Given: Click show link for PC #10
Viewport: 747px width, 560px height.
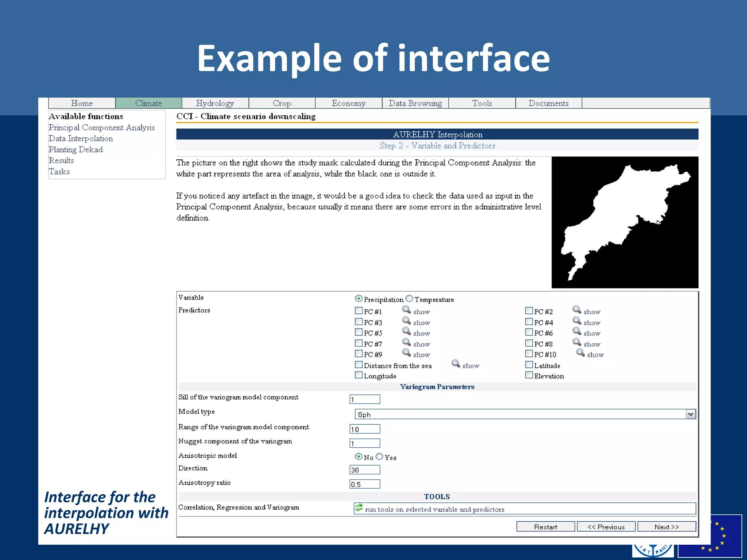Looking at the screenshot, I should click(595, 355).
